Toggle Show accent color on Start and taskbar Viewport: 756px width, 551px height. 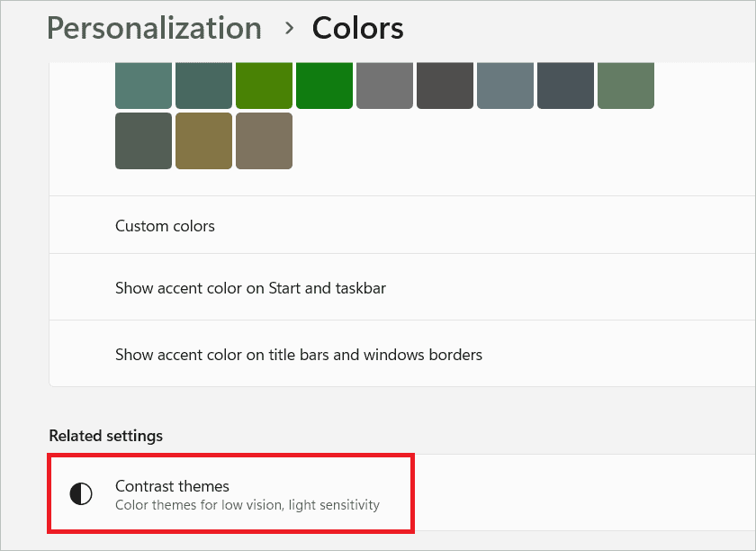pyautogui.click(x=402, y=287)
